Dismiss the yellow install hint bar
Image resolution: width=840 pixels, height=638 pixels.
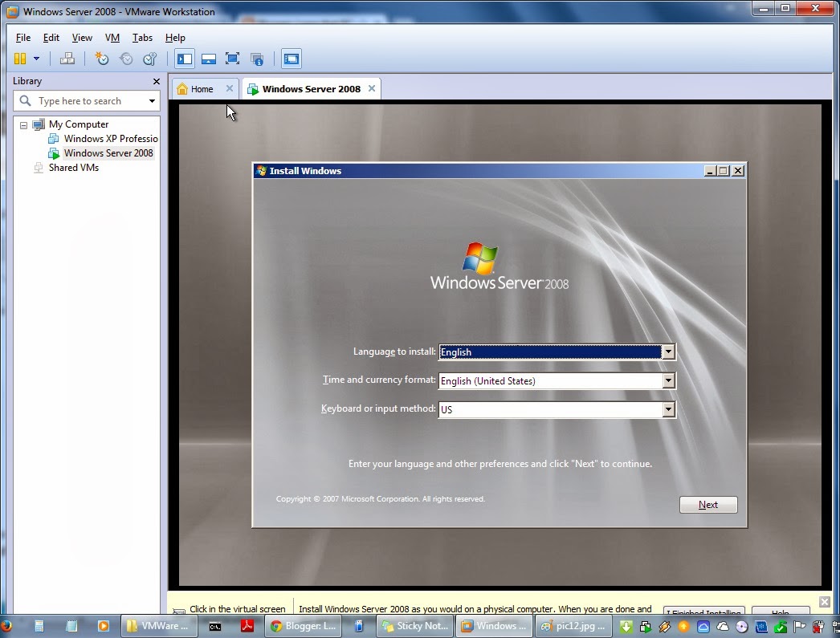click(825, 602)
